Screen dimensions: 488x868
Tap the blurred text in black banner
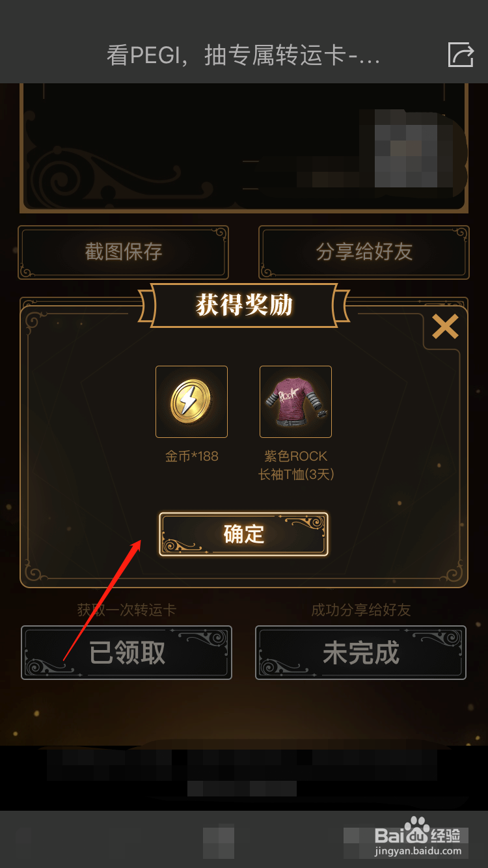(x=243, y=772)
